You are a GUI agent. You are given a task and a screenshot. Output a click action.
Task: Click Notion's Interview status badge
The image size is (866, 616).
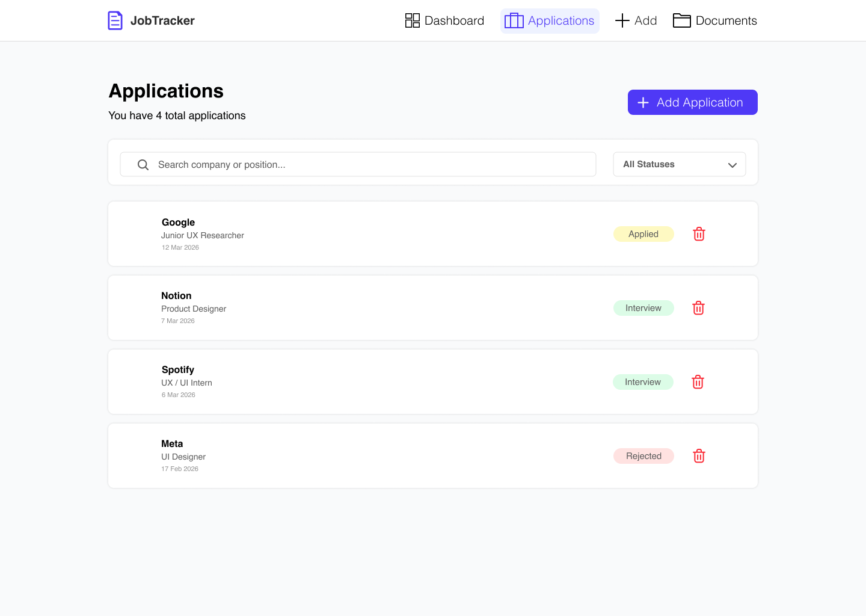click(643, 308)
